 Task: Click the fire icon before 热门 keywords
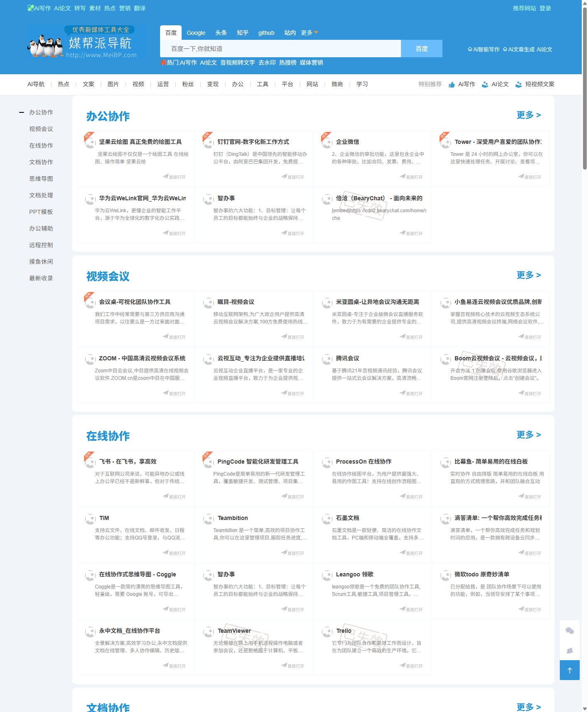tap(163, 62)
